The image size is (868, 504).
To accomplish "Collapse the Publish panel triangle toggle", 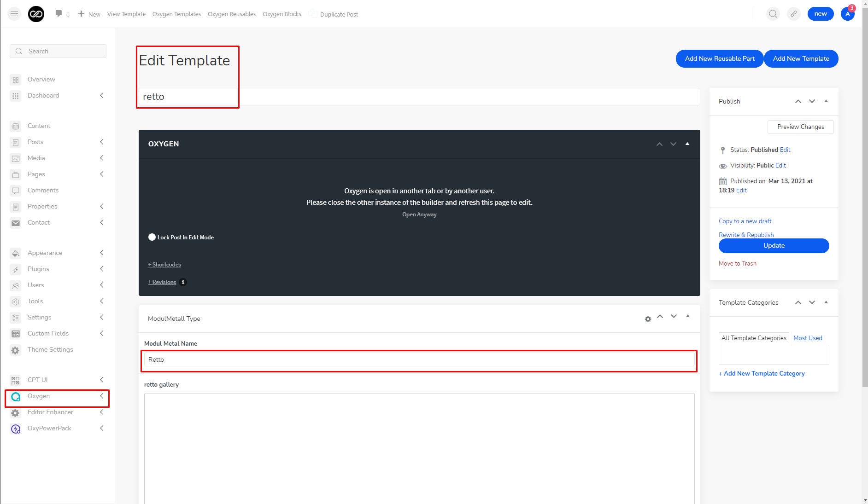I will [x=826, y=101].
